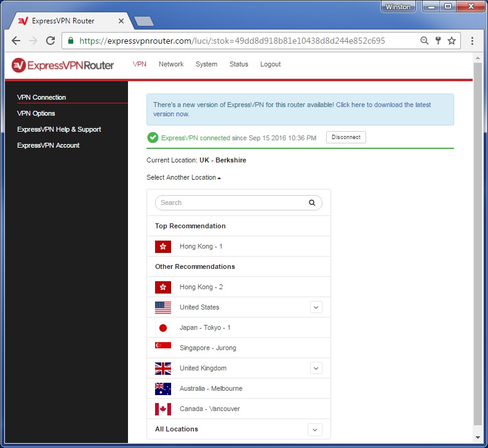Click the Canada flag icon
This screenshot has width=488, height=448.
point(163,409)
